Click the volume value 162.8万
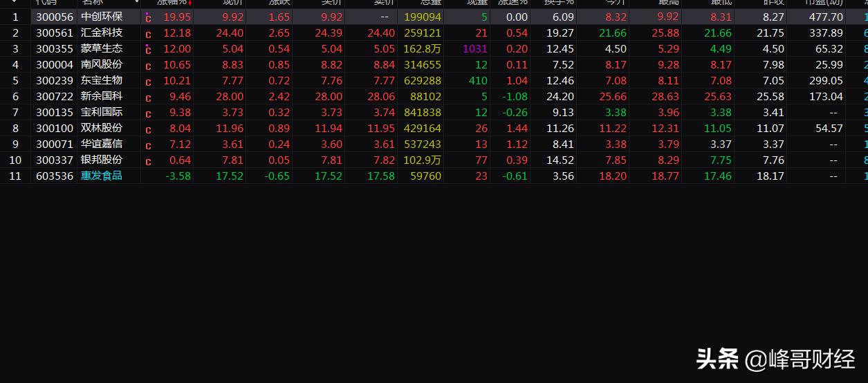 click(423, 48)
